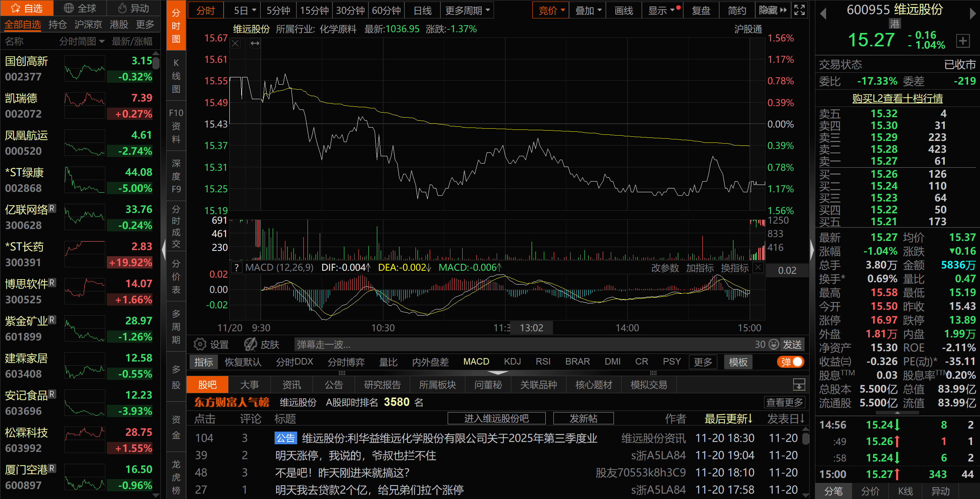Toggle the 弹 danmaku switch
980x499 pixels.
pos(790,362)
